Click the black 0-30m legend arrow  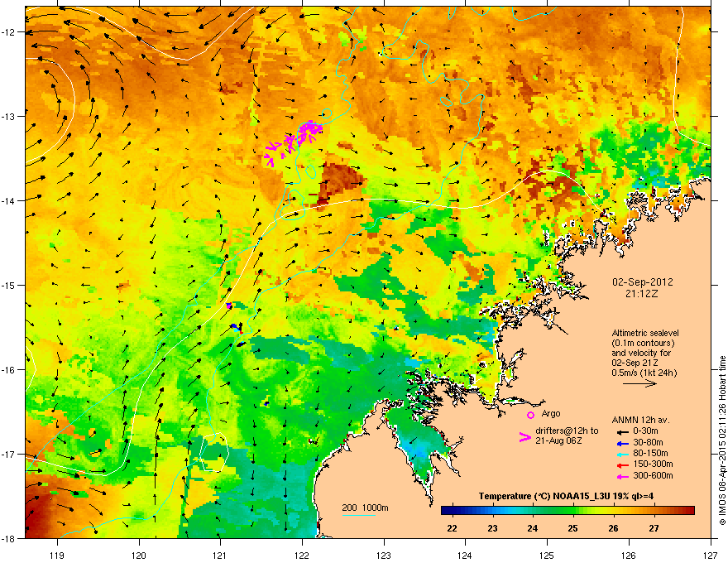[622, 432]
